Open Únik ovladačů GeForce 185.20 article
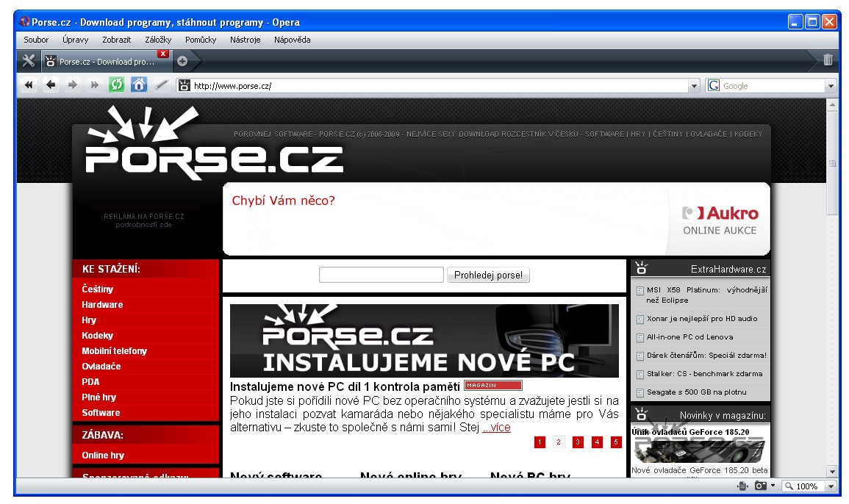Image resolution: width=849 pixels, height=504 pixels. (690, 432)
